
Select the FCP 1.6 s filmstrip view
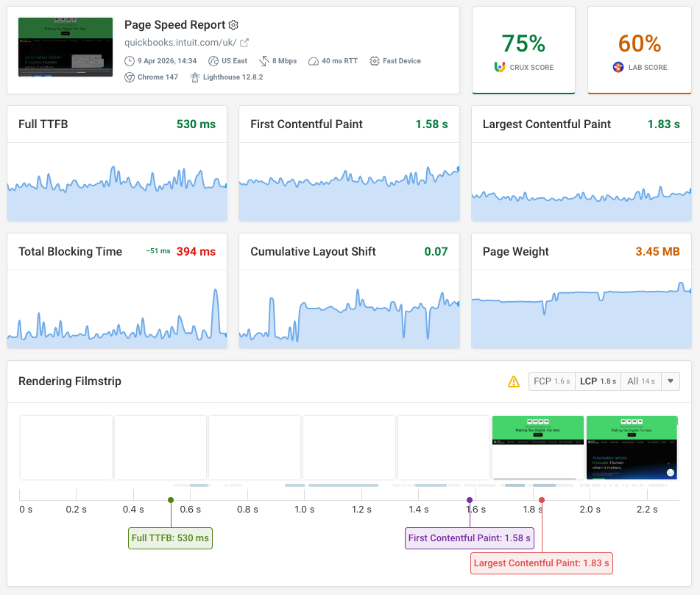click(x=552, y=381)
